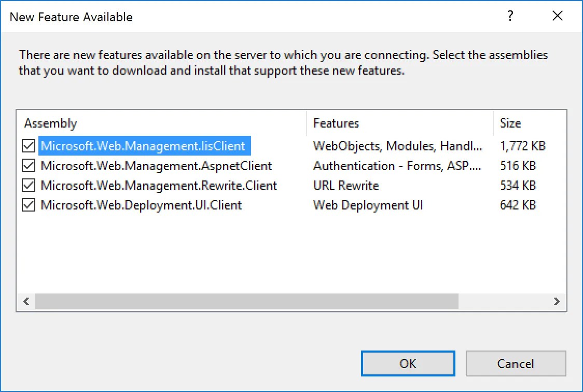Click the horizontal scrollbar thumb
583x392 pixels.
point(247,301)
